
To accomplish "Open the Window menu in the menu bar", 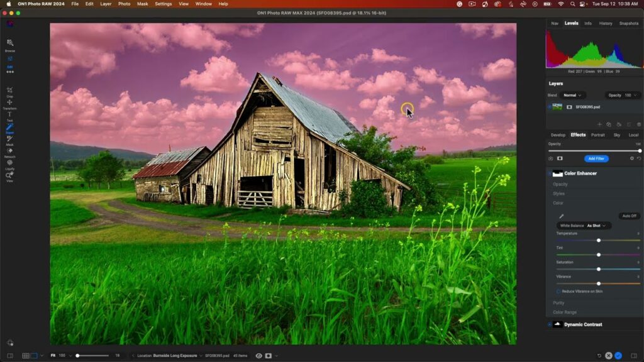I will point(203,4).
